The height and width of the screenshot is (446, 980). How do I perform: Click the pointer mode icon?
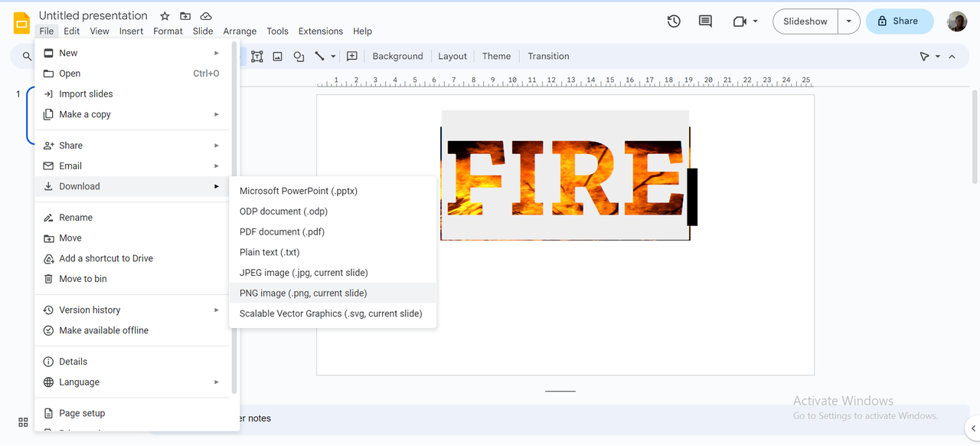[925, 57]
